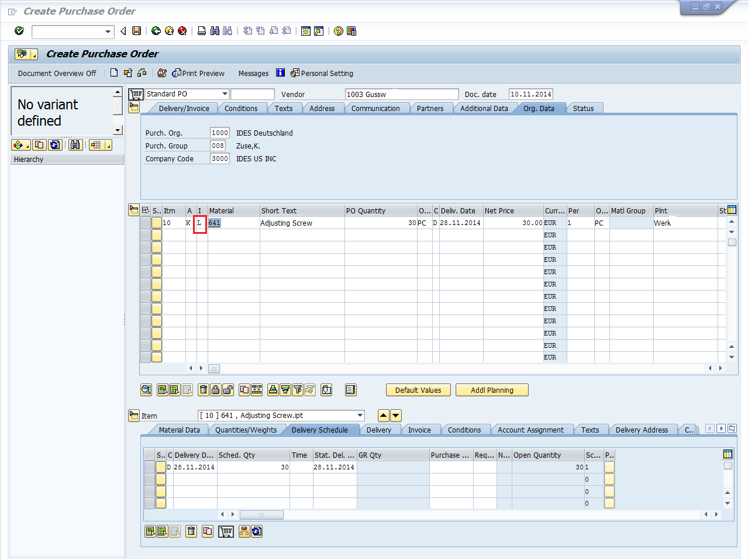The height and width of the screenshot is (560, 748).
Task: Open the Account Assignment item tab
Action: (x=530, y=430)
